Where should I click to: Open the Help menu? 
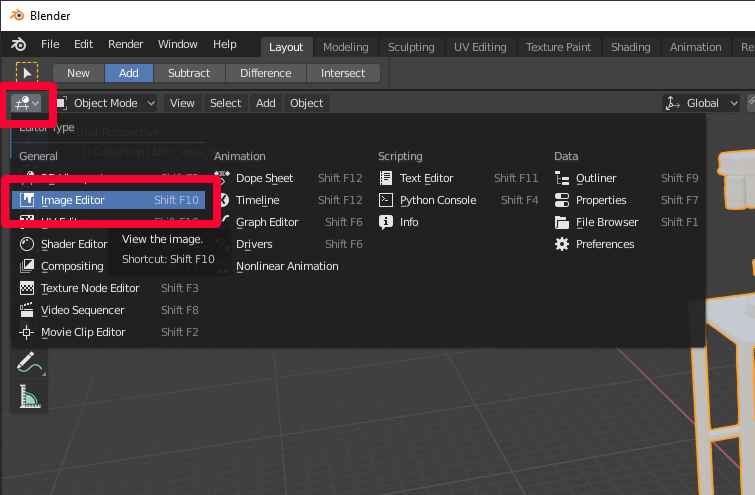(225, 44)
